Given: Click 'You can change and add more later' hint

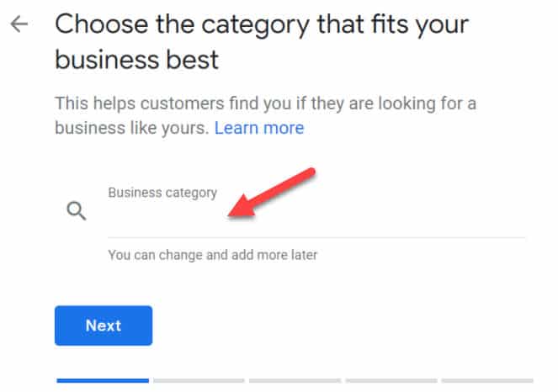Looking at the screenshot, I should (x=213, y=254).
